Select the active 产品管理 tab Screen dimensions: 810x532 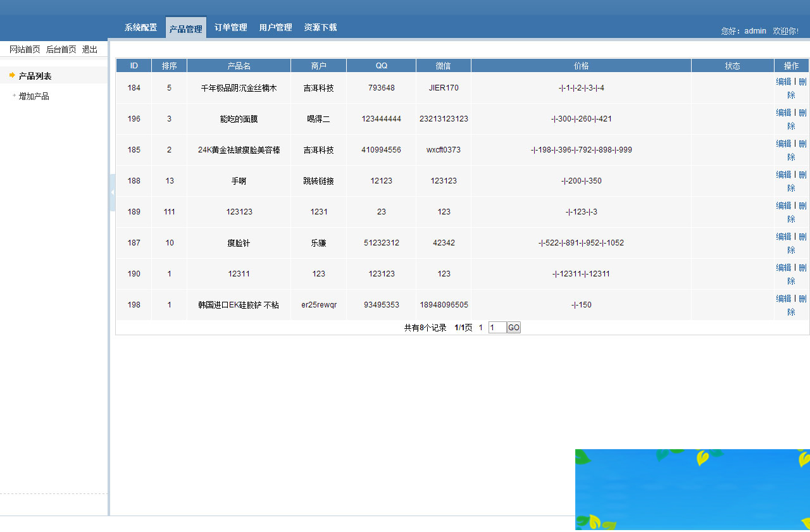[x=185, y=27]
